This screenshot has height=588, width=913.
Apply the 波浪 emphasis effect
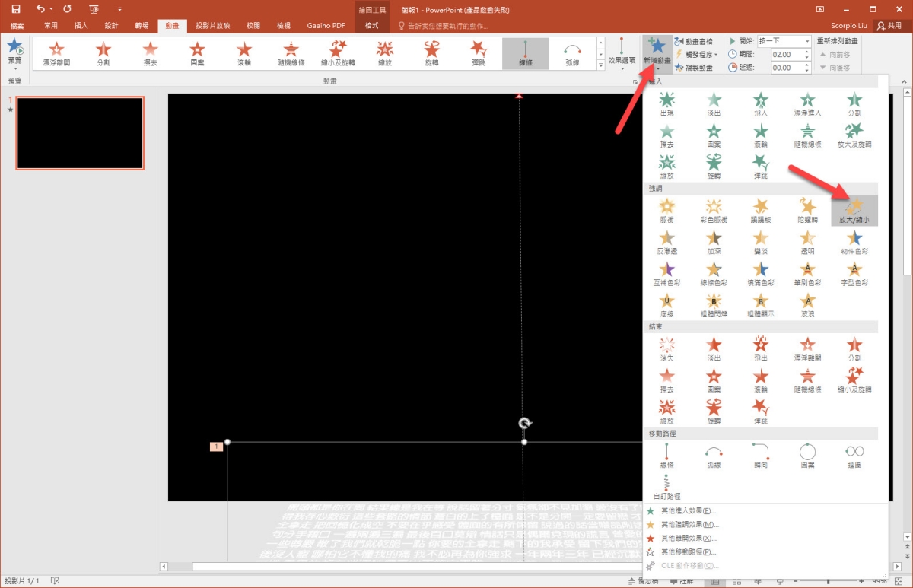807,304
